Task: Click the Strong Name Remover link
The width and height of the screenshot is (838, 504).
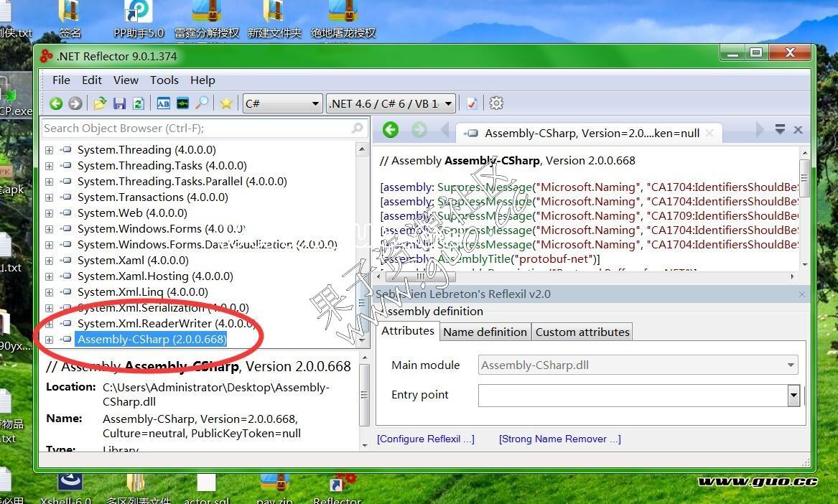Action: [x=559, y=439]
